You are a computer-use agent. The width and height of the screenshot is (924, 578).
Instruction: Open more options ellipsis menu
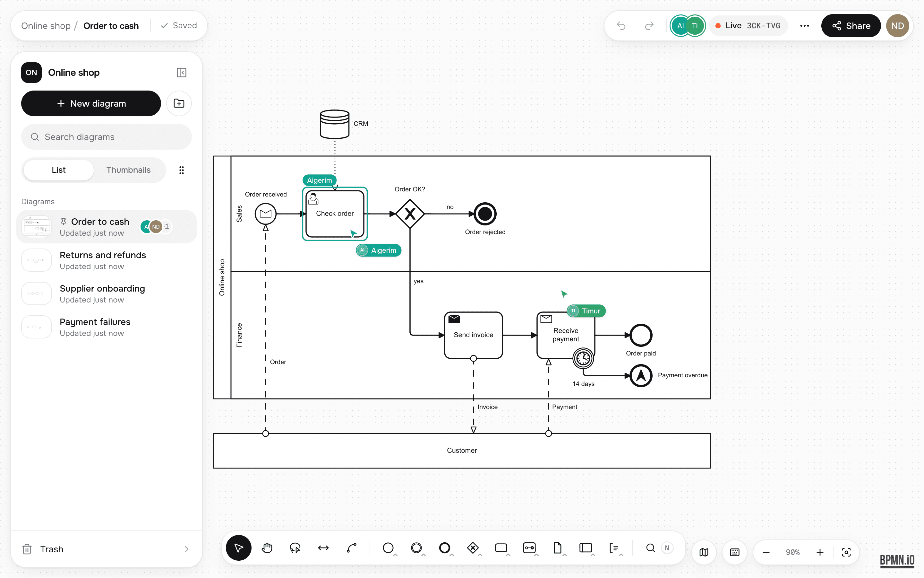pyautogui.click(x=805, y=26)
